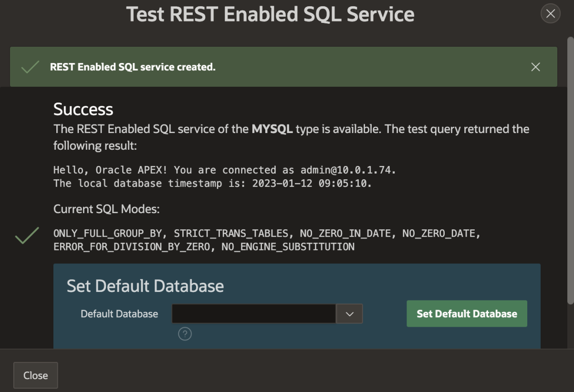Click the bold MYSQL type text
This screenshot has height=392, width=574.
pyautogui.click(x=272, y=129)
